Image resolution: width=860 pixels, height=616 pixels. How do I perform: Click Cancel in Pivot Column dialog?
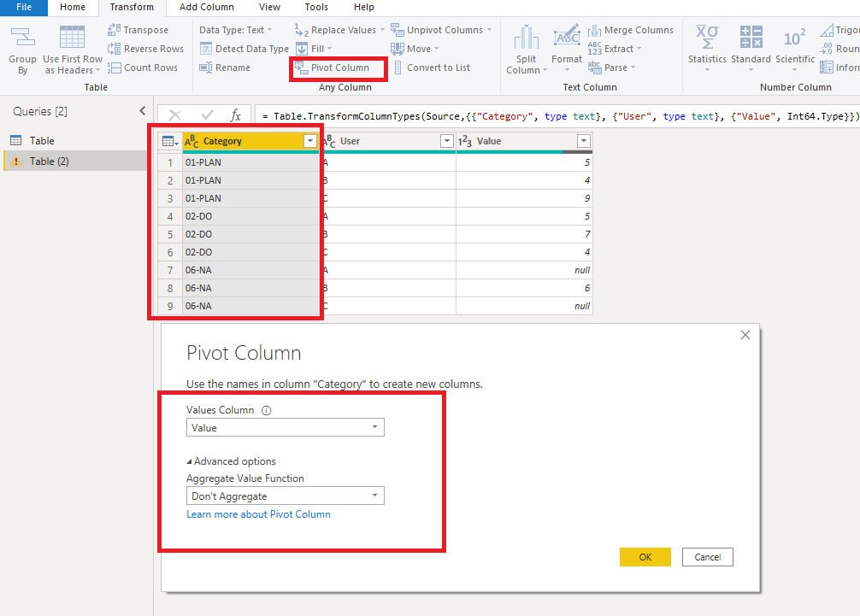click(708, 557)
